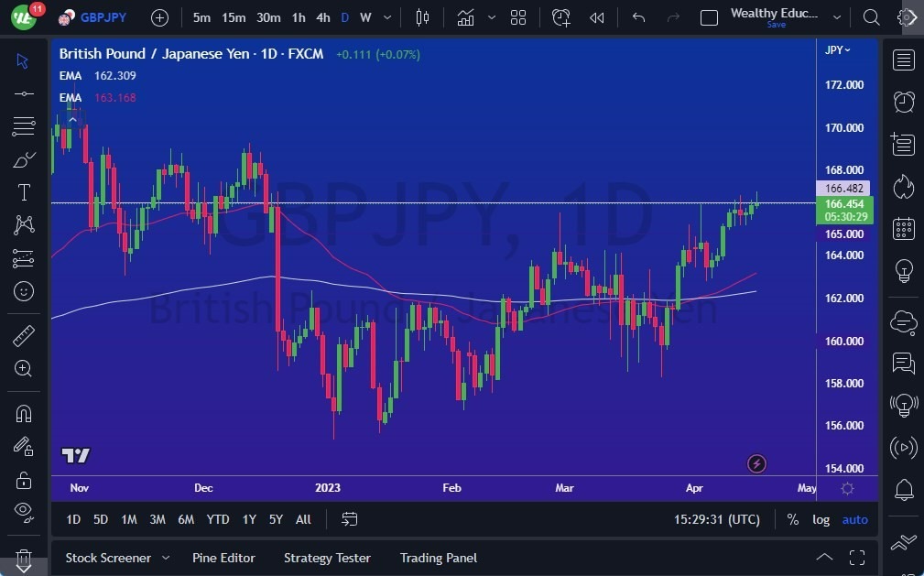Viewport: 924px width, 576px height.
Task: Open the Indicators menu
Action: (465, 16)
